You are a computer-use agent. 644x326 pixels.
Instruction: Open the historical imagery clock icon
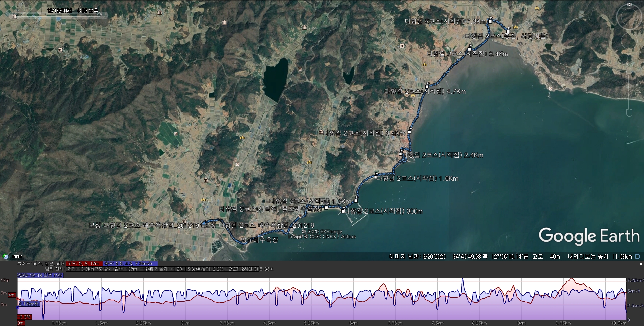click(x=6, y=257)
